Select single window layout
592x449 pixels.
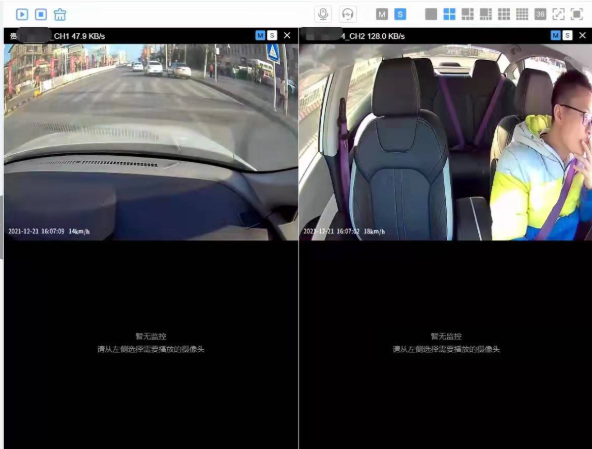[x=431, y=14]
